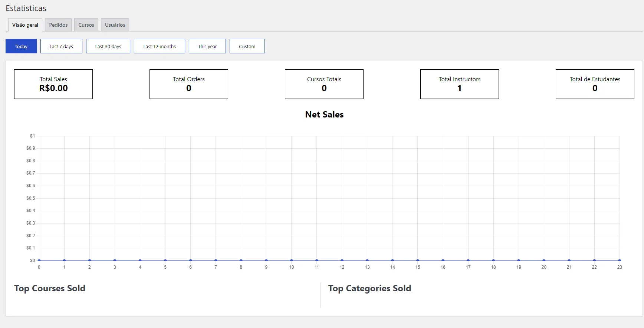The width and height of the screenshot is (644, 328).
Task: Select the This year date filter
Action: 207,46
